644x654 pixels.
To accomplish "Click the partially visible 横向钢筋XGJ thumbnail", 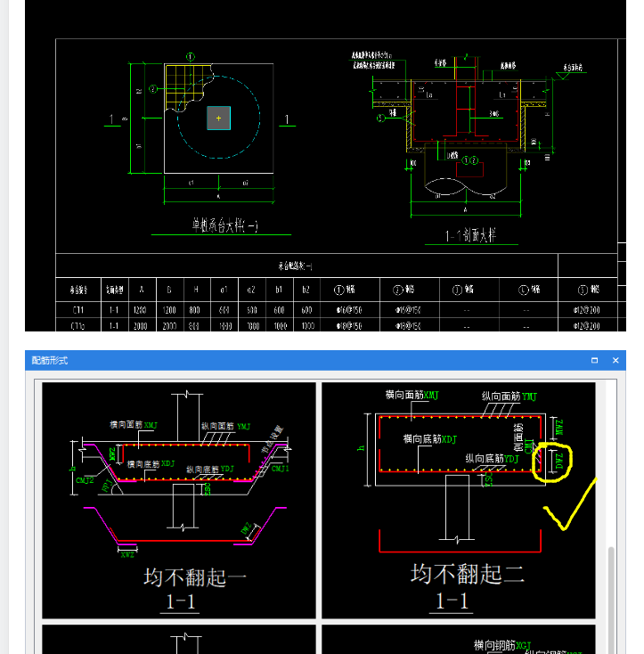I will pos(458,639).
